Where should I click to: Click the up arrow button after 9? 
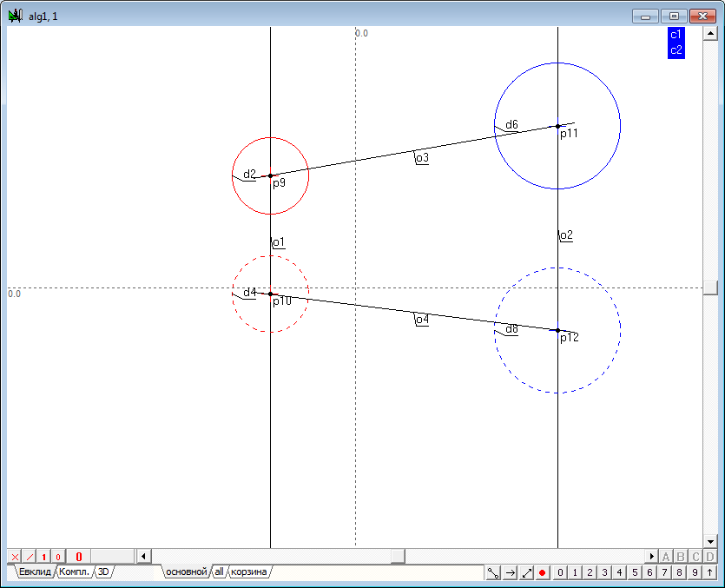tap(709, 572)
